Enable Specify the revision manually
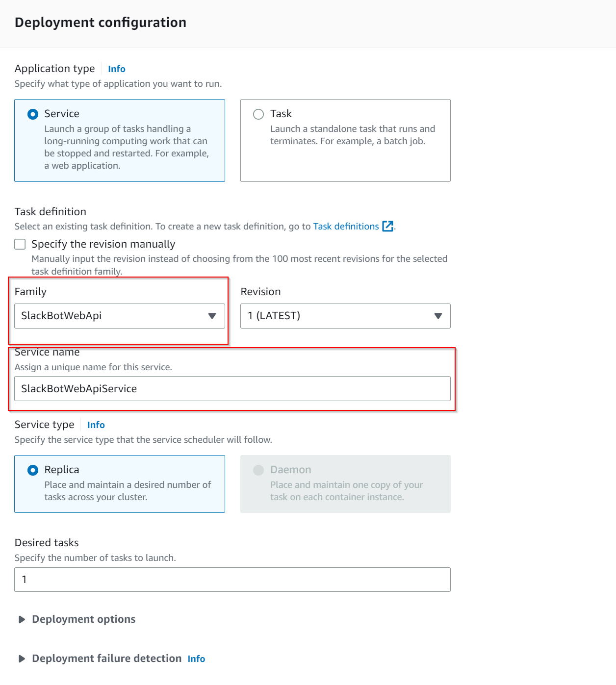Screen dimensions: 616x685 (x=20, y=244)
